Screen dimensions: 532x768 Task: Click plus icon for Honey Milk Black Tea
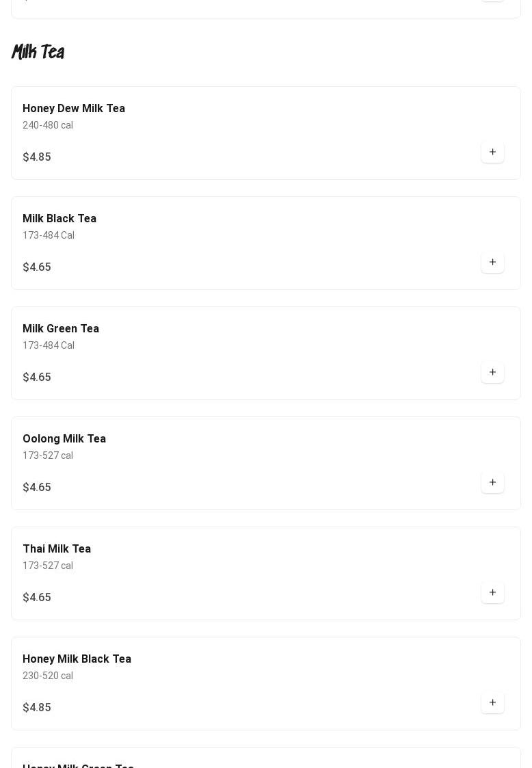click(492, 703)
